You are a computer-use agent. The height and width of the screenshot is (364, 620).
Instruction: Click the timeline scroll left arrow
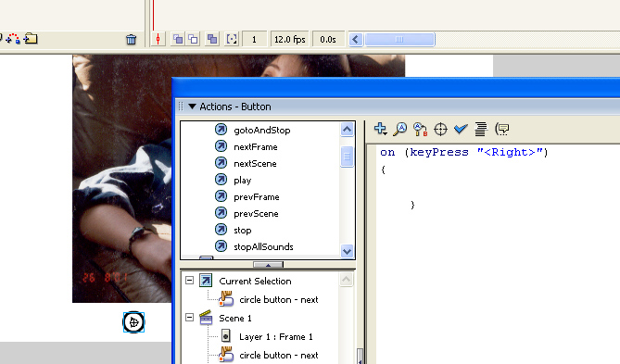pyautogui.click(x=356, y=40)
